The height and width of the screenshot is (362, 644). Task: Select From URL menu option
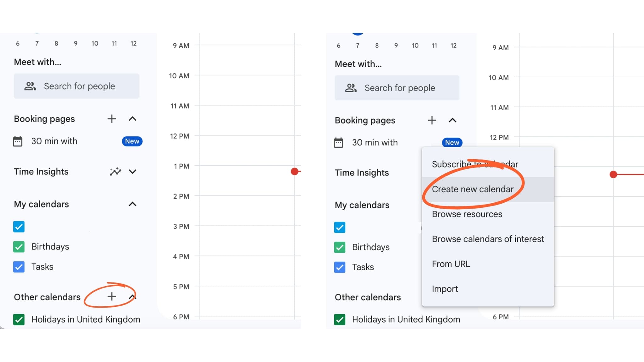[488, 264]
